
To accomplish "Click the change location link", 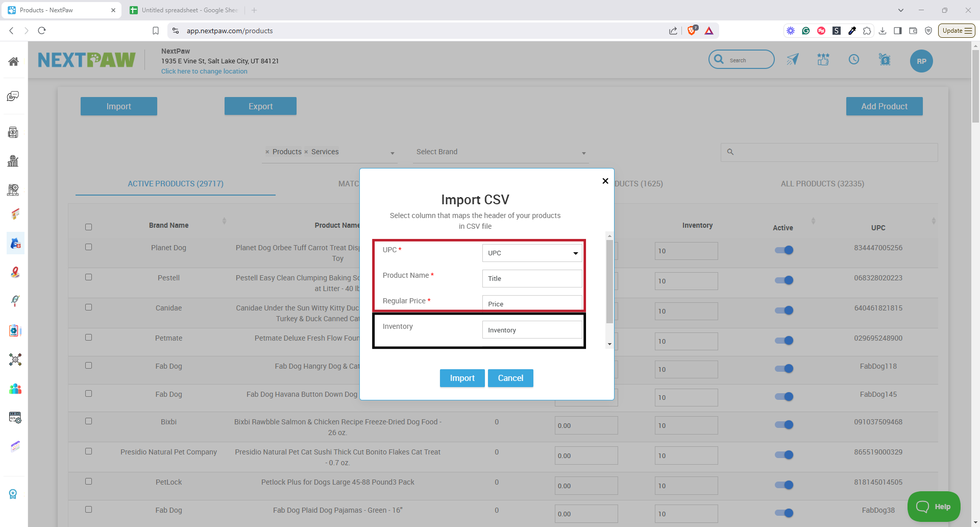I will [204, 71].
